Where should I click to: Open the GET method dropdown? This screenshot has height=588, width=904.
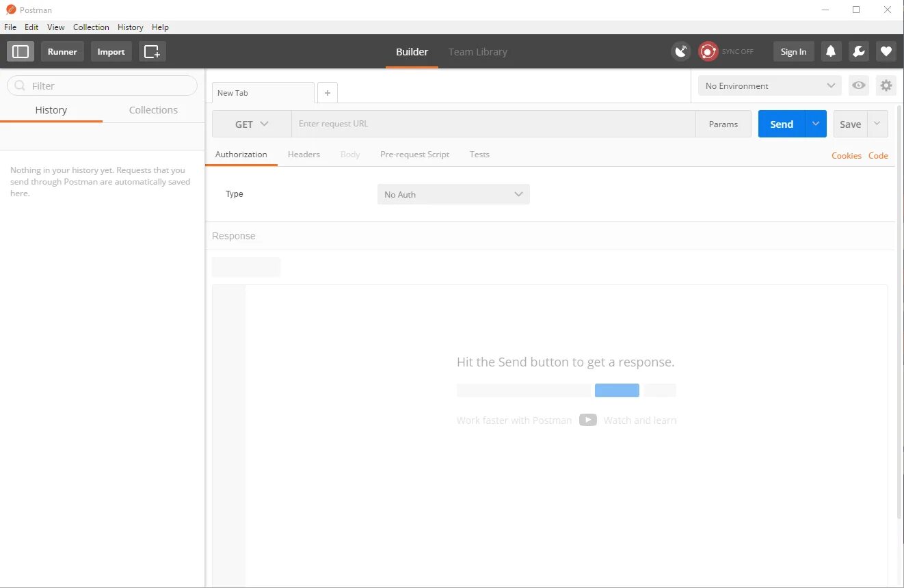coord(252,124)
